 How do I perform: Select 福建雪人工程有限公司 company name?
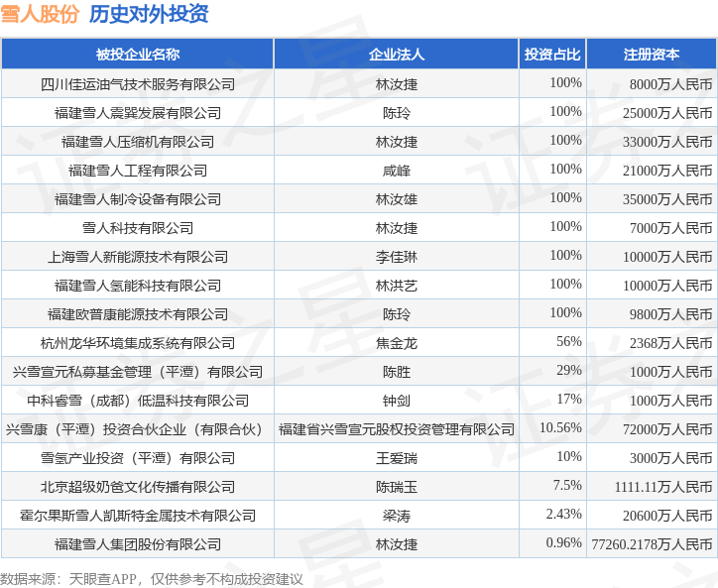(138, 171)
